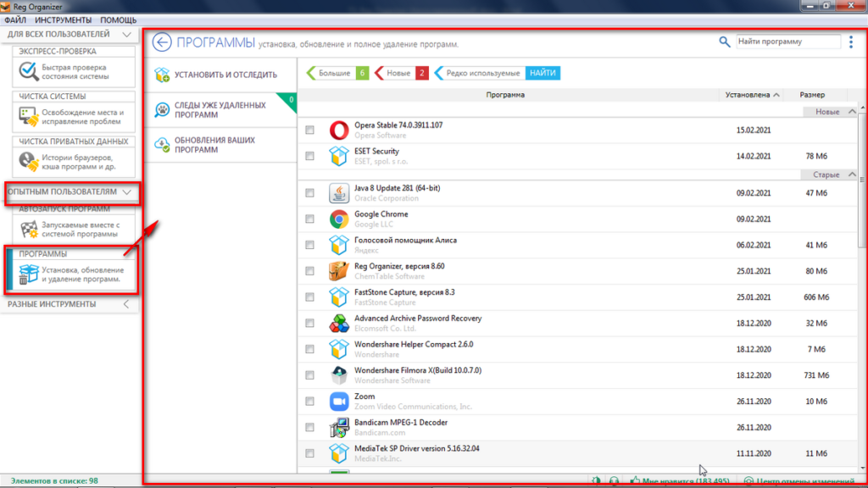Click the Большие filter button

tap(337, 74)
